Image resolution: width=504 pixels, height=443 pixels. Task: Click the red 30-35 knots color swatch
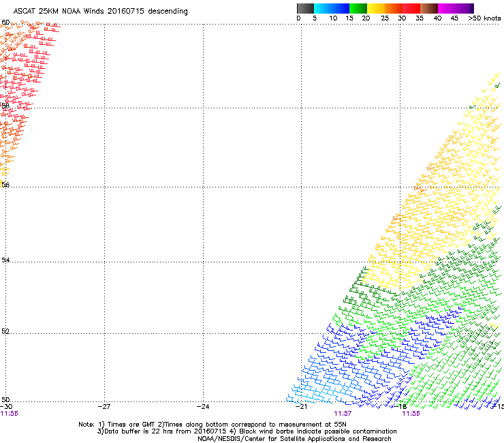411,8
